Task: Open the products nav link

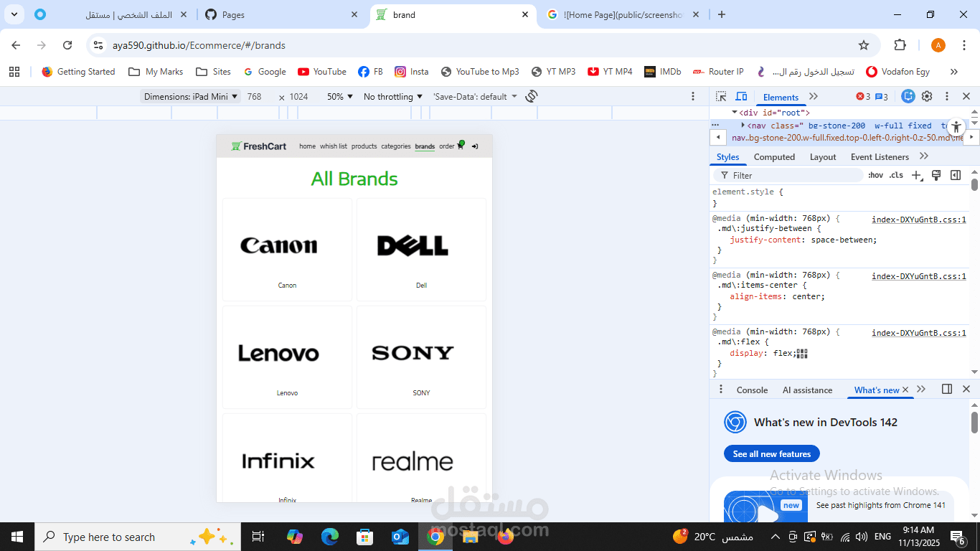Action: [364, 146]
